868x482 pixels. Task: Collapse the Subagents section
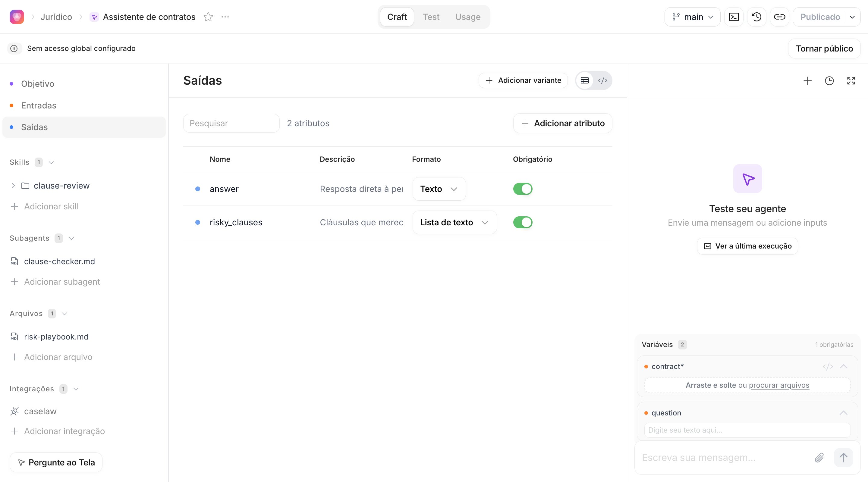click(x=71, y=239)
